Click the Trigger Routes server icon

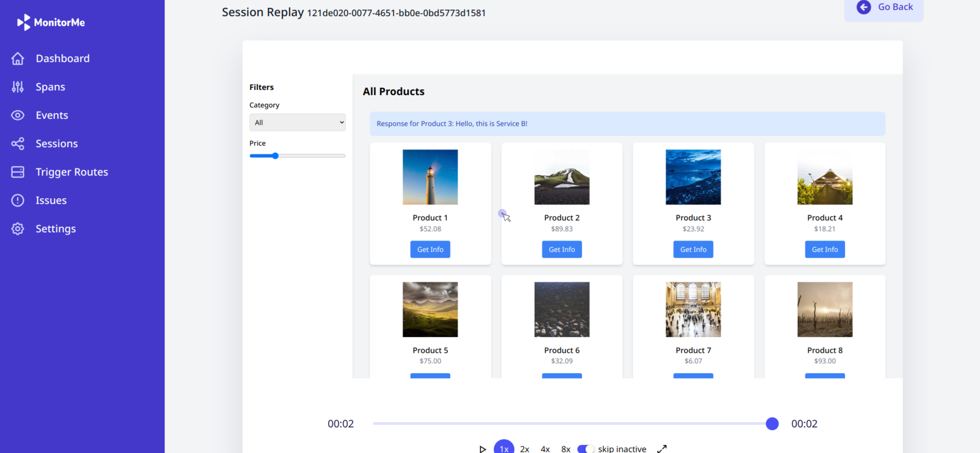pos(18,172)
